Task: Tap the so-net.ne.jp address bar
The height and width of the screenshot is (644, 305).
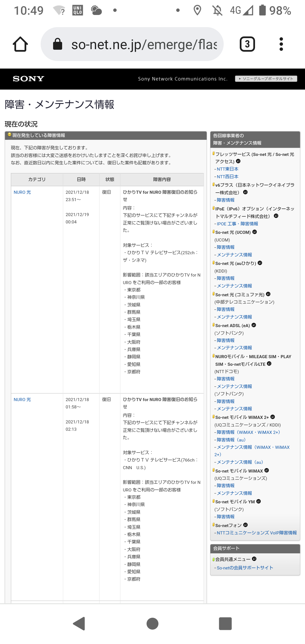Action: point(144,44)
